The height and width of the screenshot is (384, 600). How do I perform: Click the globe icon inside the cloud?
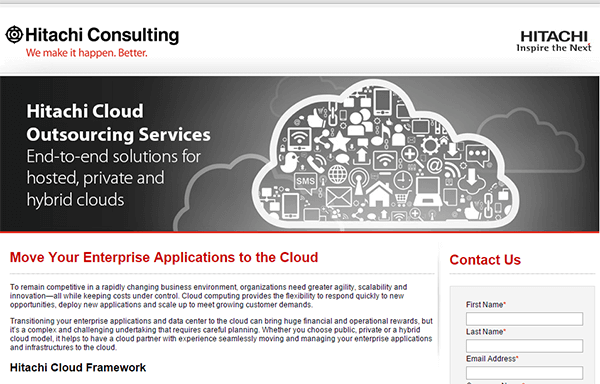click(338, 174)
